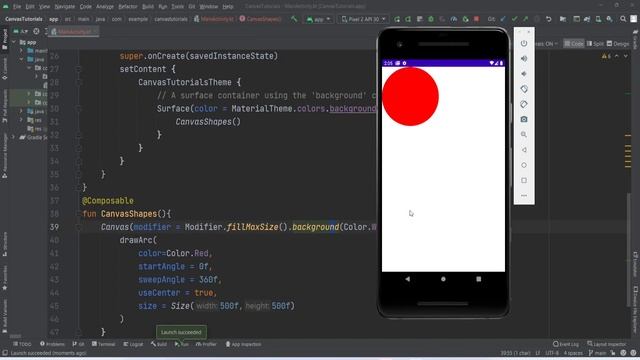Click the rollback undo arrow icon
The width and height of the screenshot is (640, 360).
(549, 19)
